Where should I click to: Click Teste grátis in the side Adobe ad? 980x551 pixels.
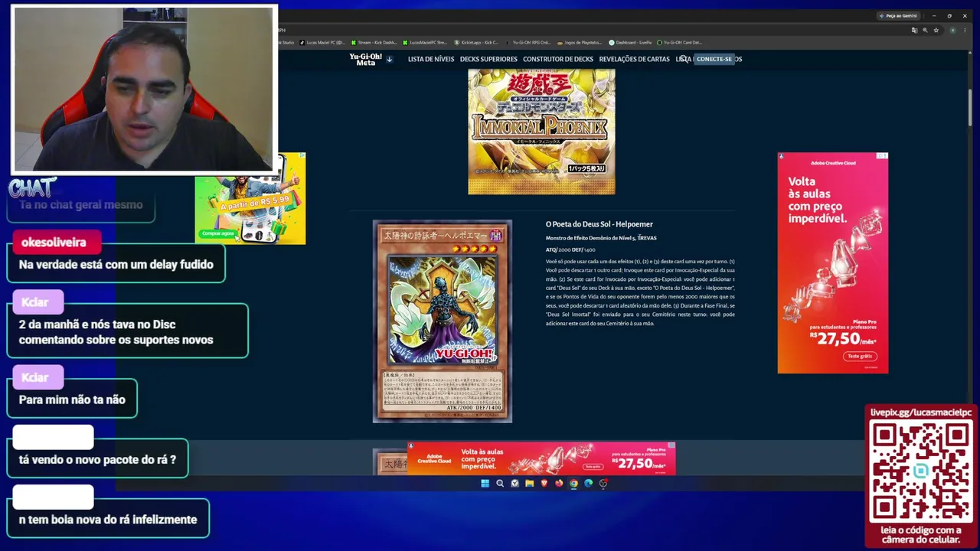(860, 356)
